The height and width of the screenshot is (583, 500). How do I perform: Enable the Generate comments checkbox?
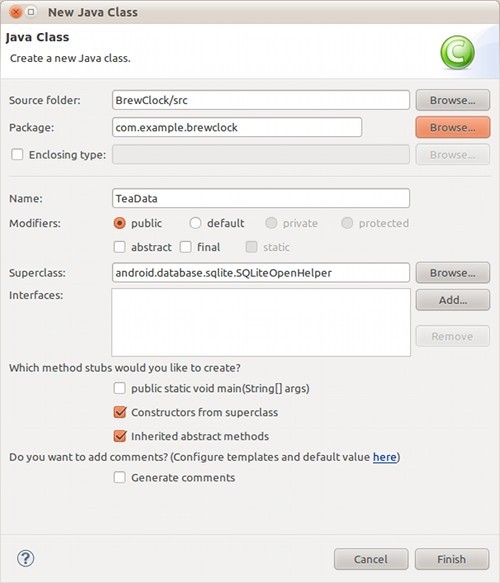(x=119, y=477)
